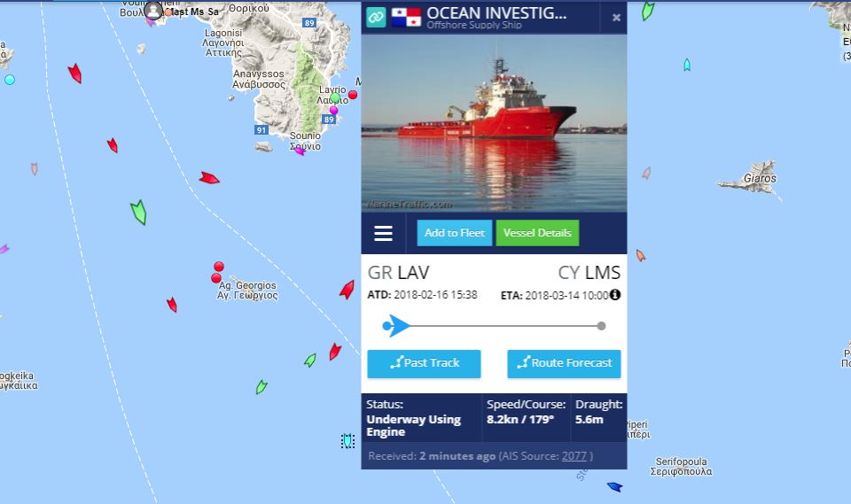Click the user avatar icon at map top
The height and width of the screenshot is (504, 851).
(x=153, y=11)
